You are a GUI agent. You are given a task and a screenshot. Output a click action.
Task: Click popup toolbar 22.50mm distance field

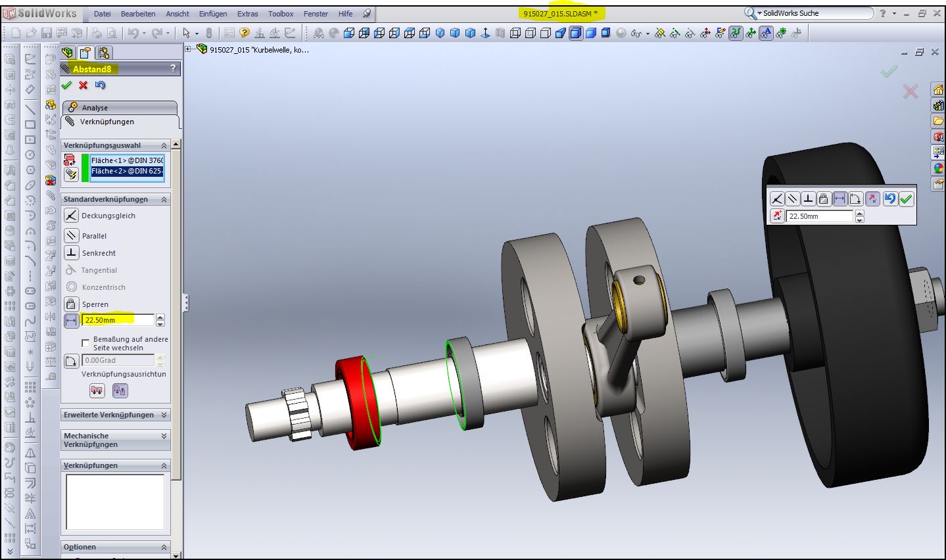pos(819,216)
